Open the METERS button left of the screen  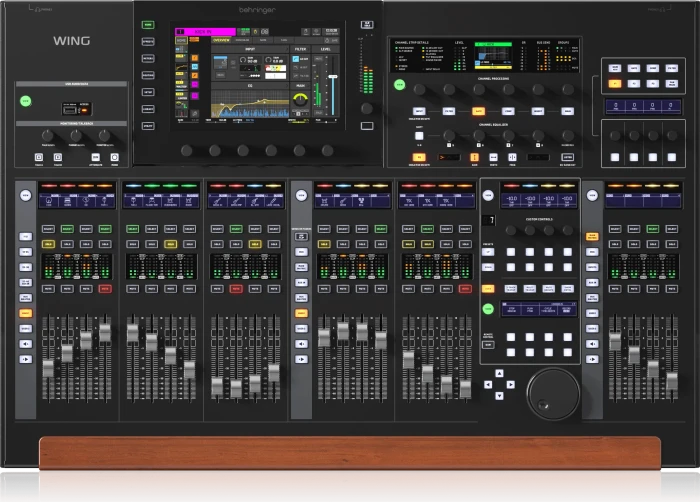click(148, 59)
